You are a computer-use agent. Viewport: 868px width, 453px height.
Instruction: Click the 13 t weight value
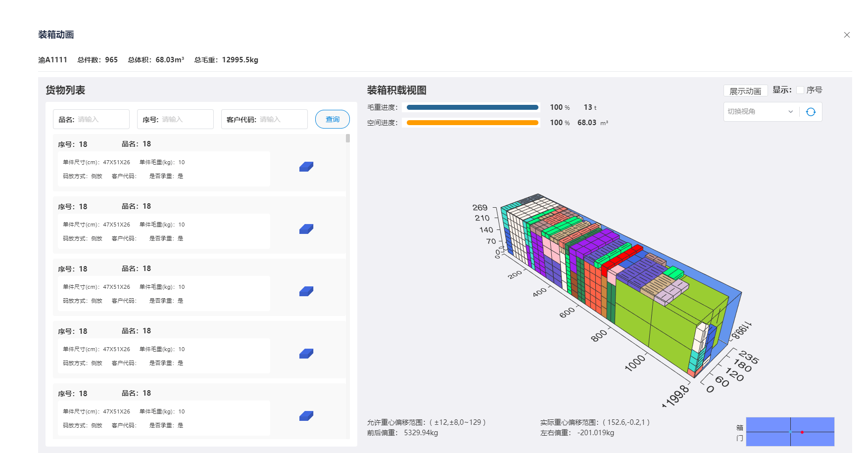point(590,107)
